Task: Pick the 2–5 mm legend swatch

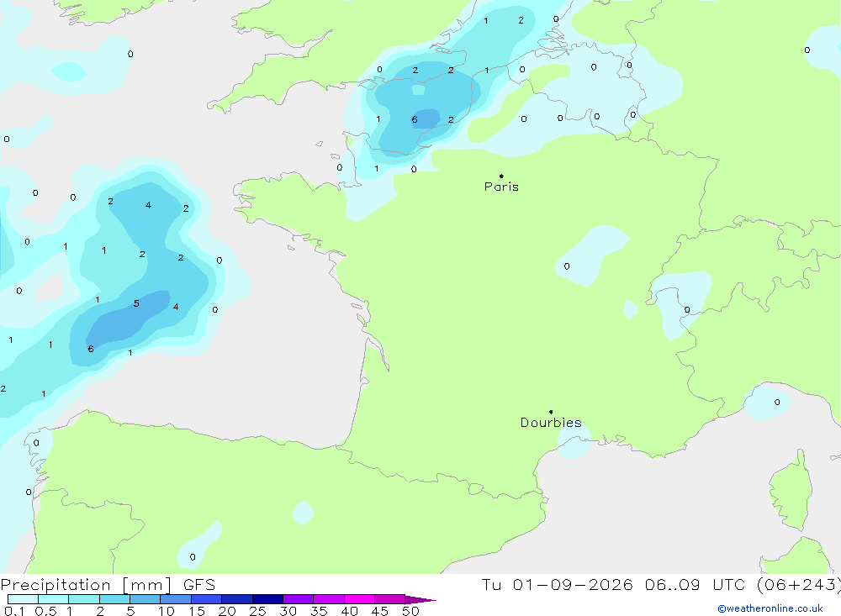Action: click(114, 599)
